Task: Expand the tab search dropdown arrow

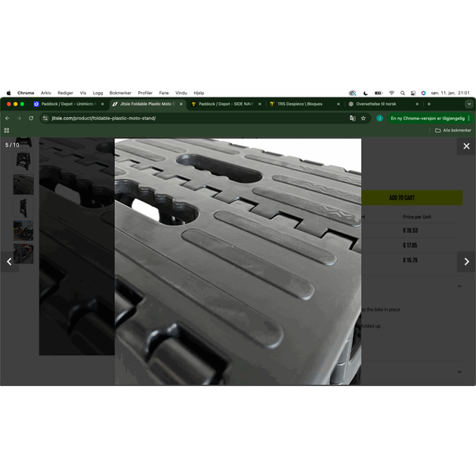Action: [x=468, y=104]
